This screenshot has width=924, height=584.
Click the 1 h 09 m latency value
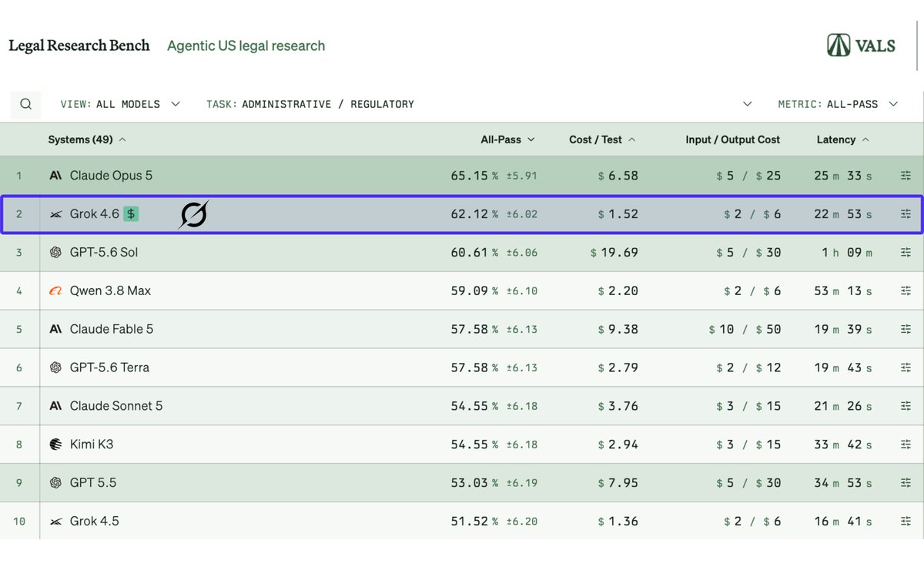coord(847,253)
